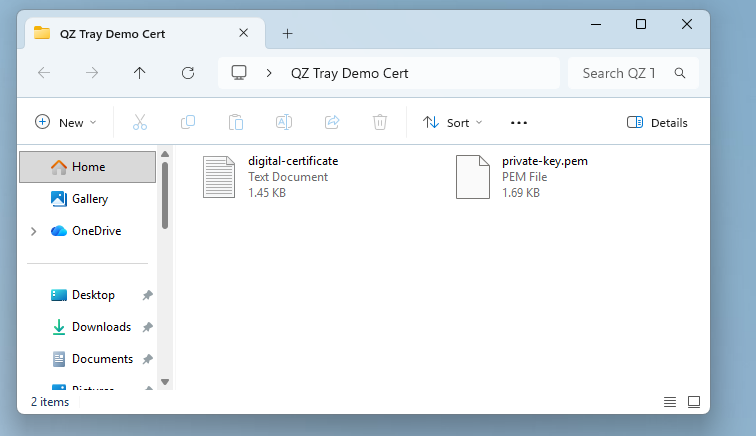Refresh the current folder view
756x436 pixels.
pyautogui.click(x=188, y=73)
